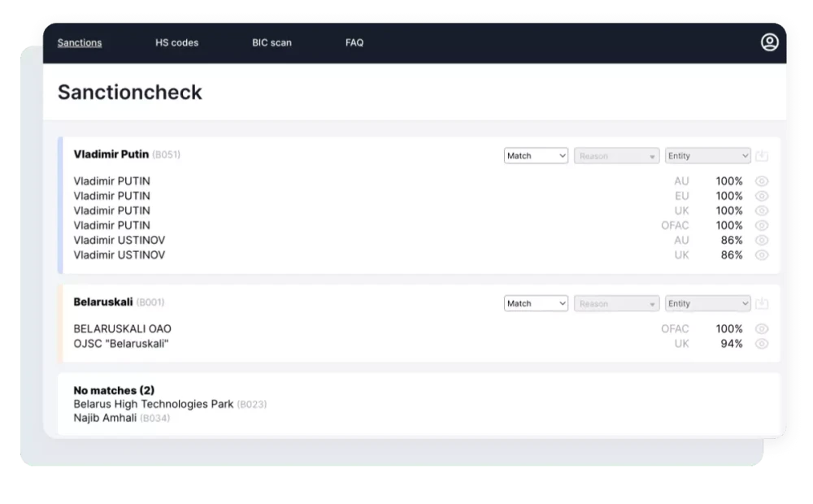
Task: Click download icon for Belaruskali record
Action: click(x=762, y=304)
